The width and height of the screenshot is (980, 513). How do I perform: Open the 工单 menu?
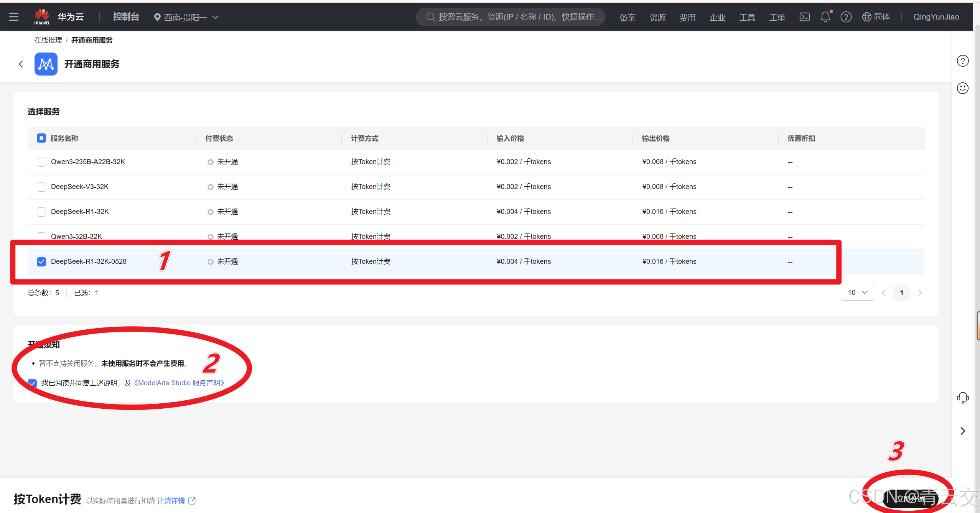[x=777, y=17]
